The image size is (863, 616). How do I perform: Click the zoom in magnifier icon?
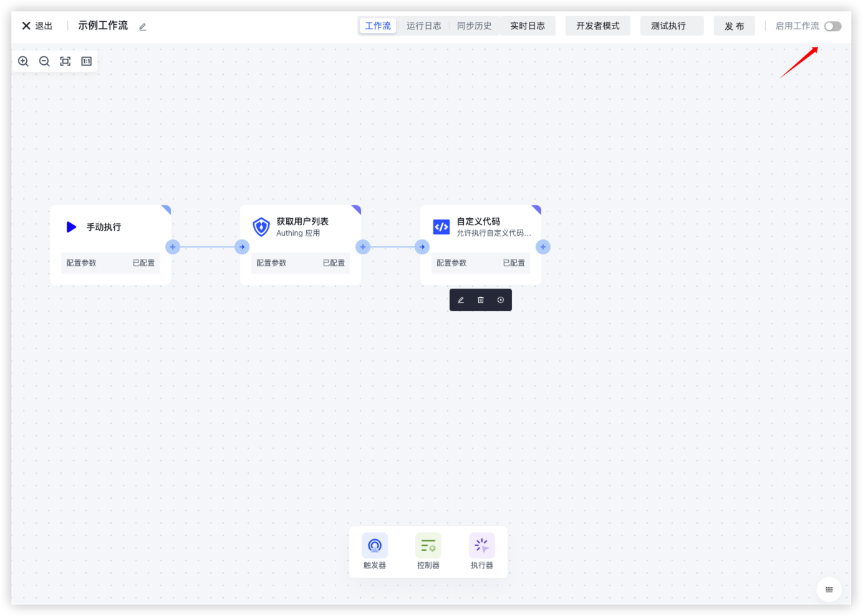tap(24, 61)
